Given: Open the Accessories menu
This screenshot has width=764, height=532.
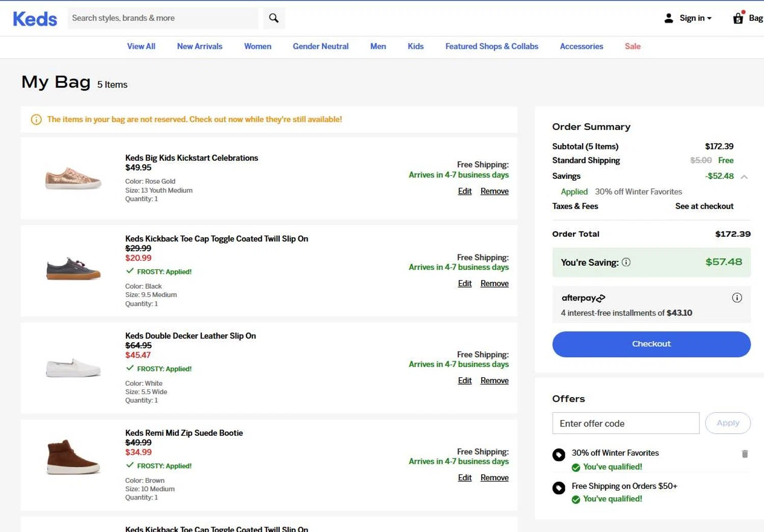Looking at the screenshot, I should [x=581, y=46].
